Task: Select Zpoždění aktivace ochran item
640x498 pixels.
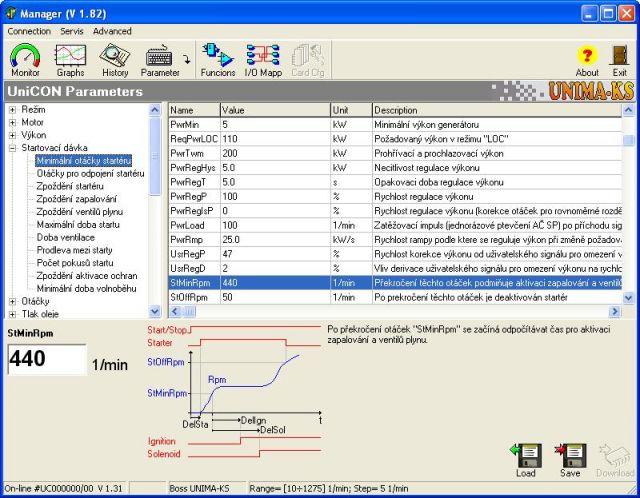Action: (x=87, y=276)
